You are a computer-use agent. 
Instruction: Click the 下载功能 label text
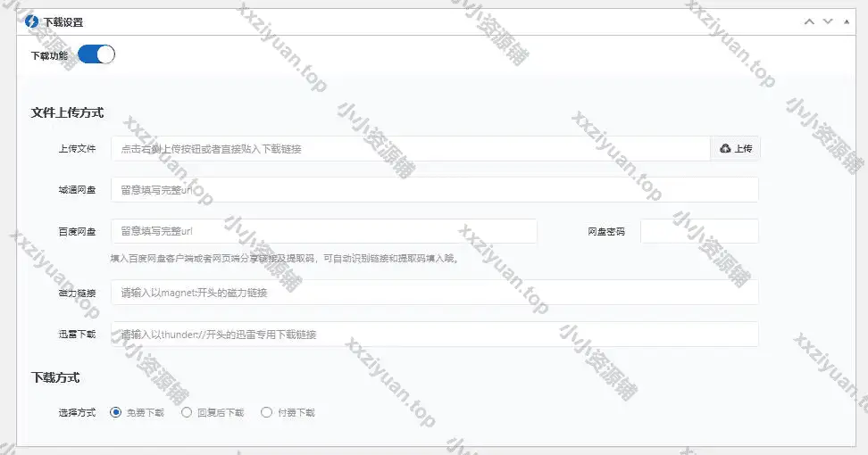pyautogui.click(x=49, y=55)
